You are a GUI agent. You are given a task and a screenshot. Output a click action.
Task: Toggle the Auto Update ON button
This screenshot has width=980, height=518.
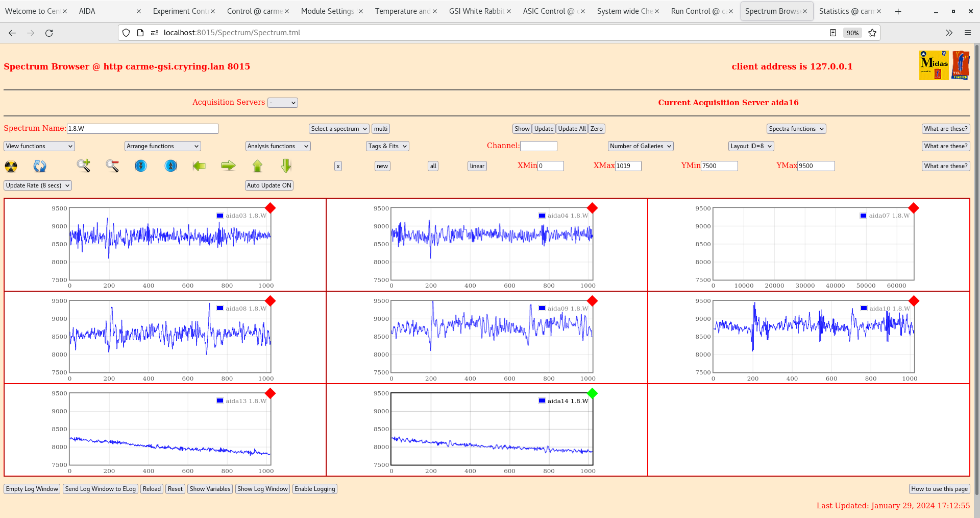pyautogui.click(x=269, y=185)
